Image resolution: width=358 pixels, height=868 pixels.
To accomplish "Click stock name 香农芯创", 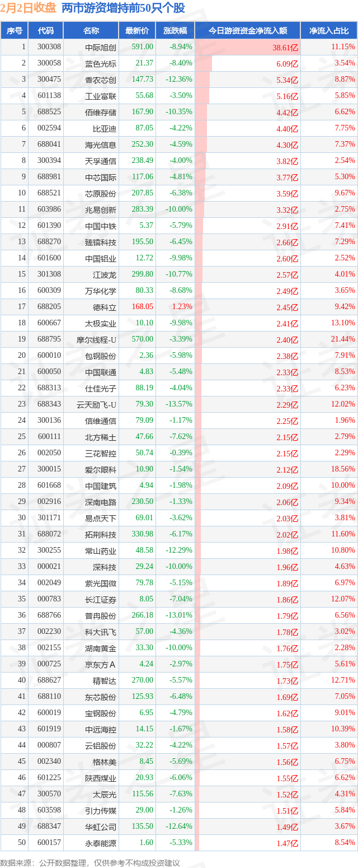I will click(x=101, y=80).
